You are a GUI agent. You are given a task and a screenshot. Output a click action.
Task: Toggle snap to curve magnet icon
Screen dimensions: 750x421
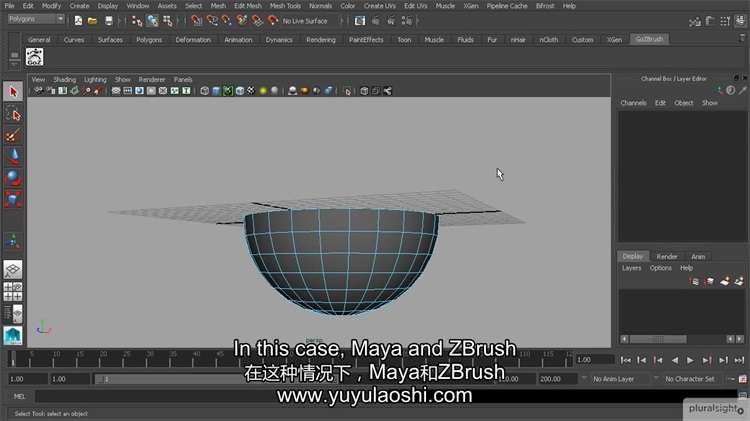pos(211,21)
